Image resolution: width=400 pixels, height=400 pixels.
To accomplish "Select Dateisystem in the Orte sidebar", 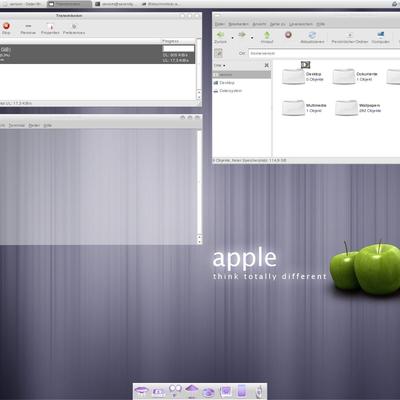I will tap(242, 91).
